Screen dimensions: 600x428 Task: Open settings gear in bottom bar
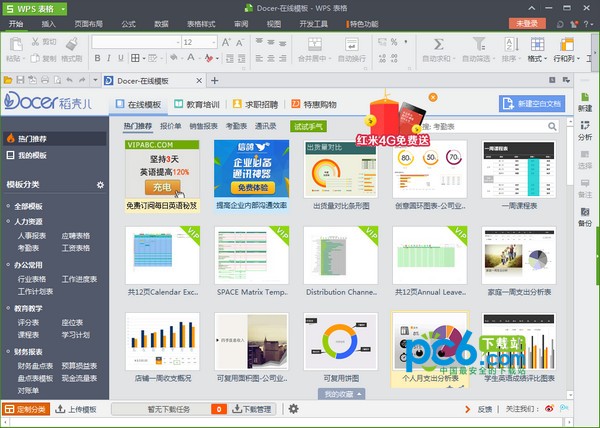coord(293,409)
